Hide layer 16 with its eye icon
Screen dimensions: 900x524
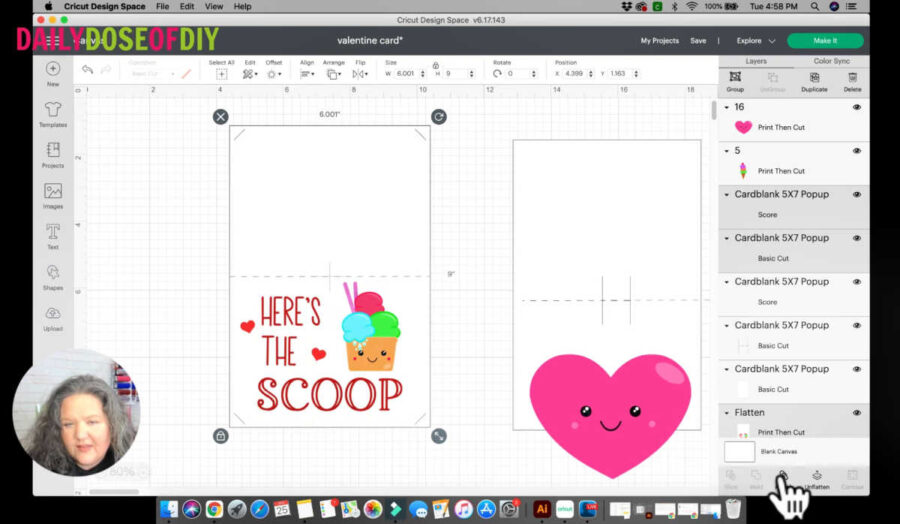857,107
